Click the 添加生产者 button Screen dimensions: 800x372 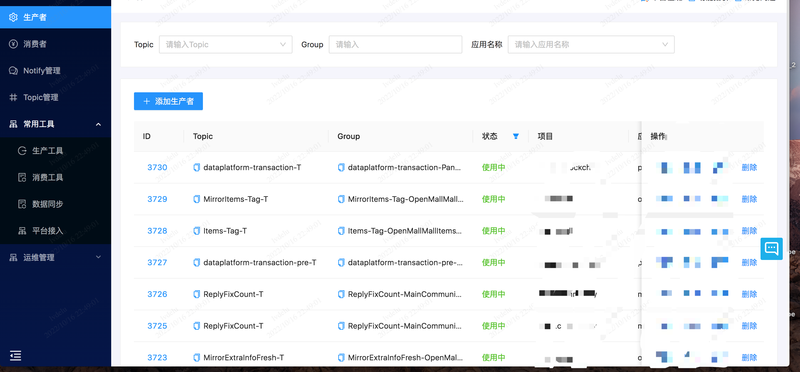(x=168, y=101)
